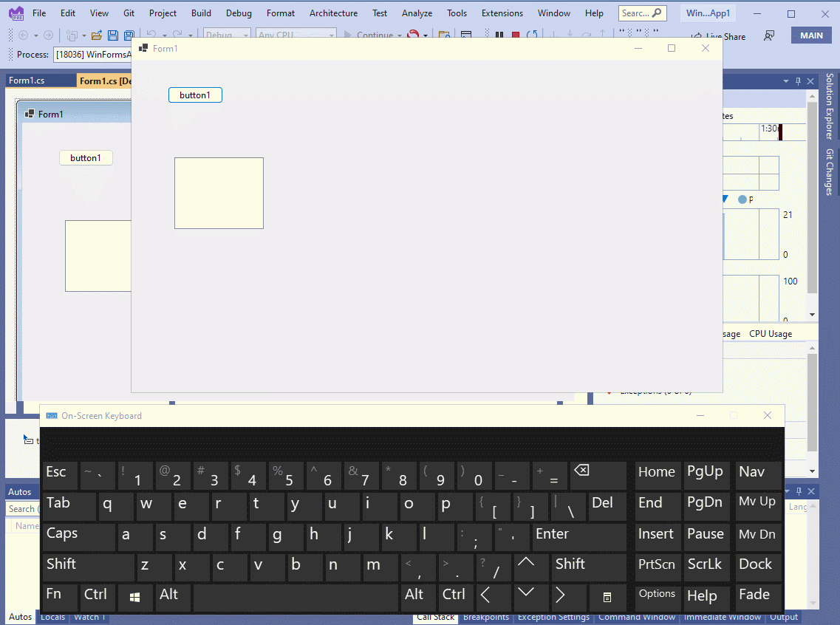
Task: Expand the Continue button dropdown arrow
Action: [x=400, y=35]
